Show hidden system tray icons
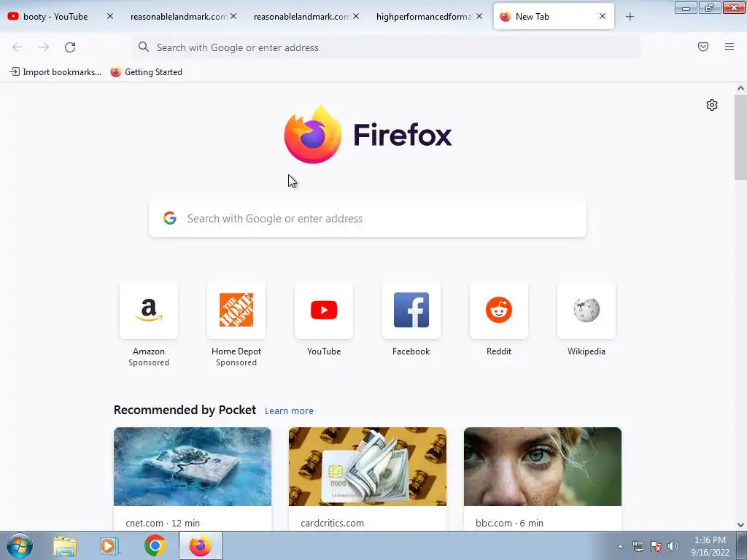Image resolution: width=747 pixels, height=560 pixels. click(x=620, y=546)
